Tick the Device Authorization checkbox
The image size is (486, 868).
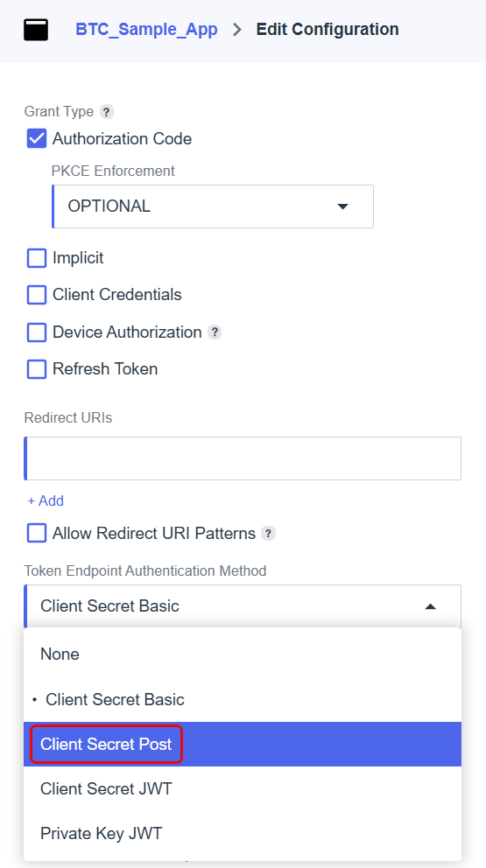(37, 332)
